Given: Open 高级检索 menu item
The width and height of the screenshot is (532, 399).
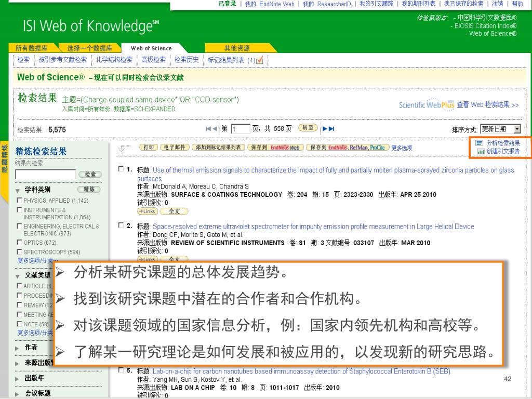Looking at the screenshot, I should 153,60.
